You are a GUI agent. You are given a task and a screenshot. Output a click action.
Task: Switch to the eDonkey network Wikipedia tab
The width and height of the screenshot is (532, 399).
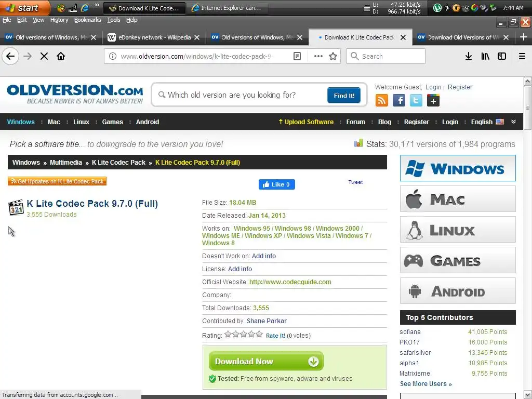(154, 37)
